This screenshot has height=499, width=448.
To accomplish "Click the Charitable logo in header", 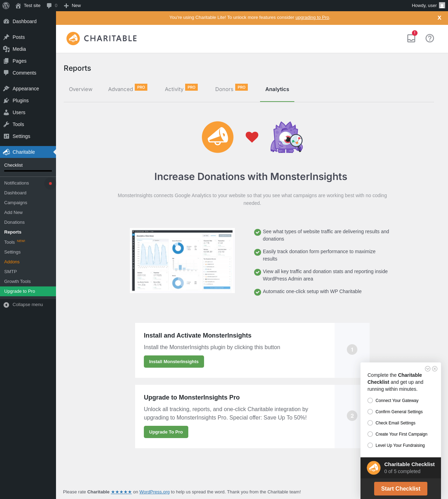I will pyautogui.click(x=102, y=39).
